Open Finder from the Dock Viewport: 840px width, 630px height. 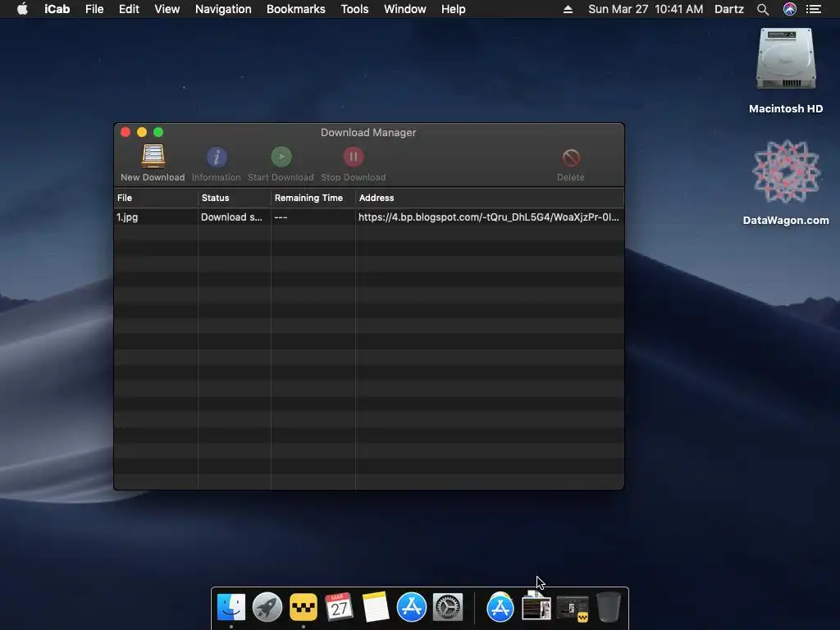[x=231, y=607]
